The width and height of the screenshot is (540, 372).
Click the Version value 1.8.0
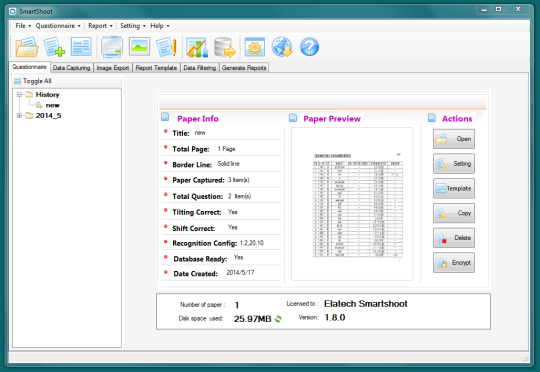point(335,317)
